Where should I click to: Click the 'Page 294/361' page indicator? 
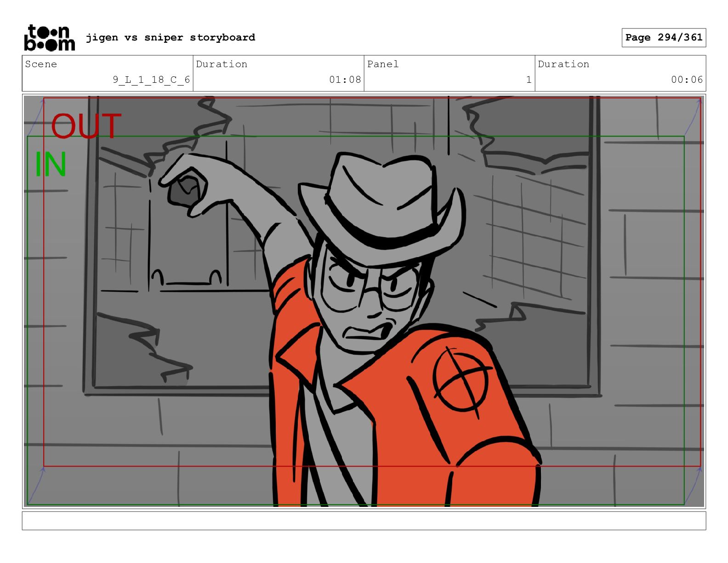click(x=664, y=38)
